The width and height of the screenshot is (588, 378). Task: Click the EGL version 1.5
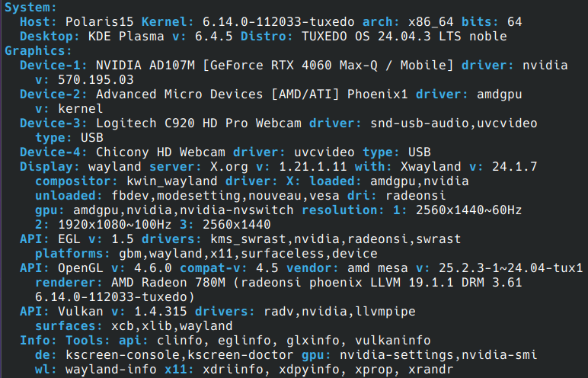tap(123, 239)
